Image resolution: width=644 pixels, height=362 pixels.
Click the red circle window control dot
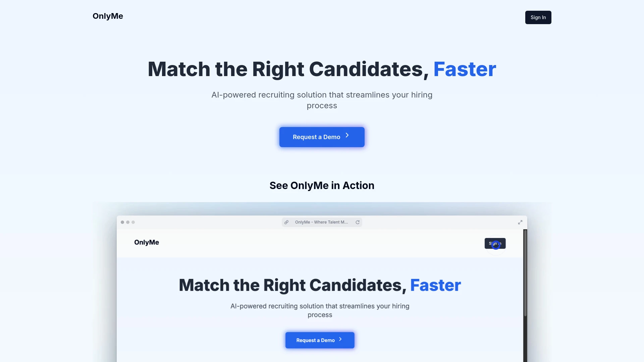tap(122, 222)
